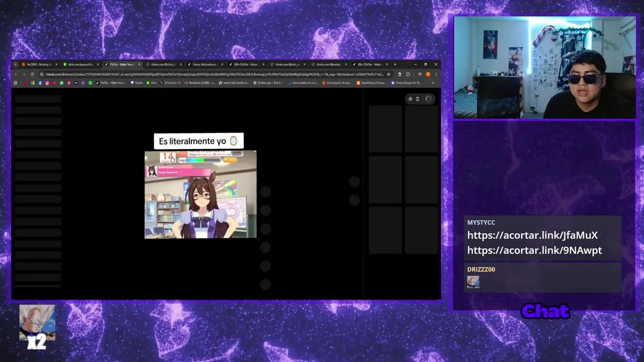Open the Recibidos Gmail bookmark
This screenshot has height=362, width=644.
tap(200, 82)
